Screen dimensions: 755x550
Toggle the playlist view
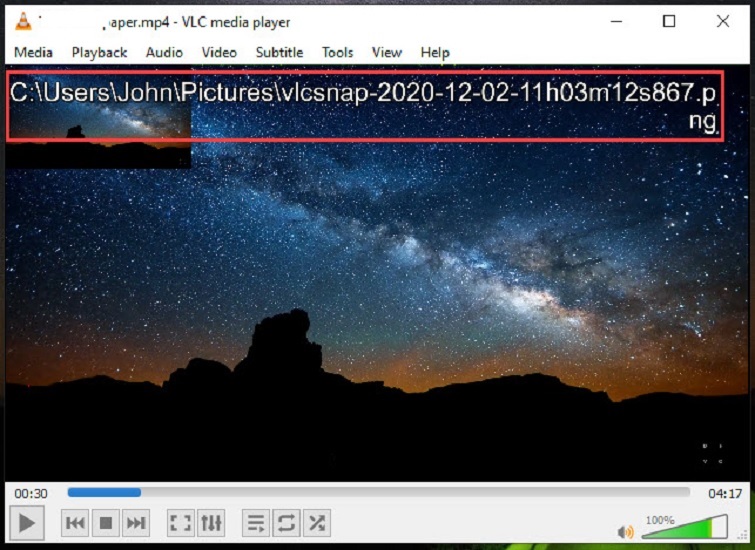(x=256, y=523)
